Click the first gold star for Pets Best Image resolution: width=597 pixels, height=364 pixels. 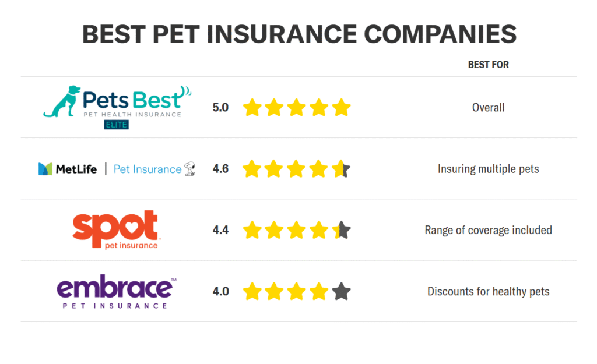click(252, 108)
